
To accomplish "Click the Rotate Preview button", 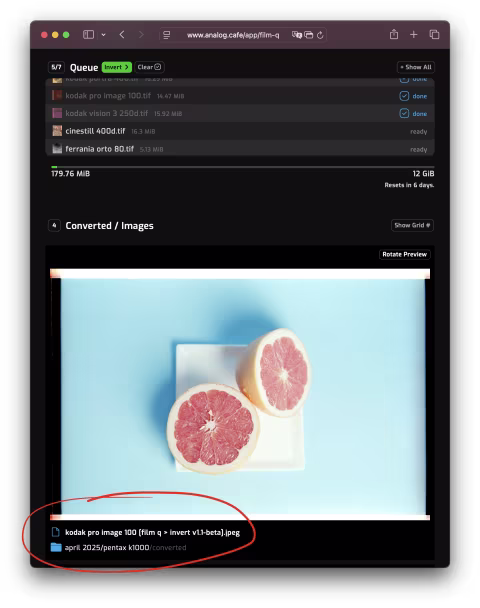I will [404, 254].
